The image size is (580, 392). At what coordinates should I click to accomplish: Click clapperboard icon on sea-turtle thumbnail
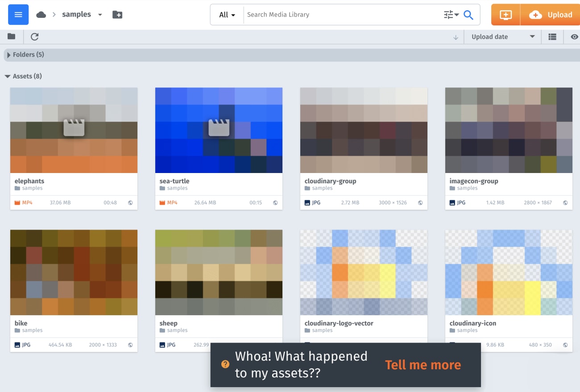(219, 128)
